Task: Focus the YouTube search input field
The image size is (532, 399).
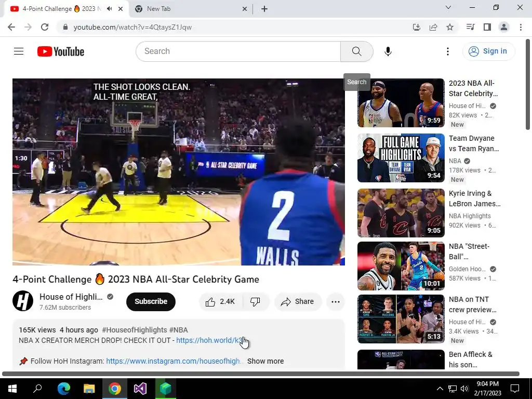Action: 238,51
